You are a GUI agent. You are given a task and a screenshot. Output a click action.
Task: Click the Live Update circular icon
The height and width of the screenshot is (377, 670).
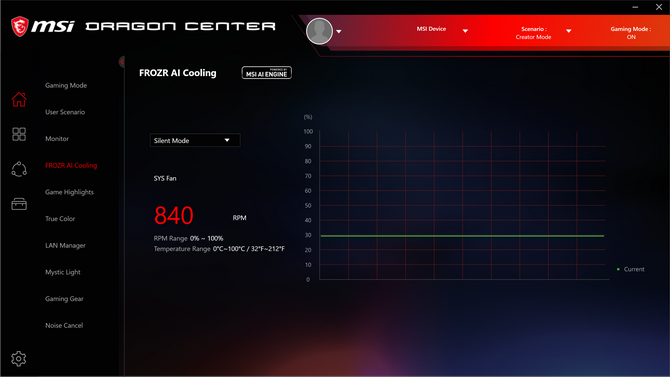click(x=19, y=169)
